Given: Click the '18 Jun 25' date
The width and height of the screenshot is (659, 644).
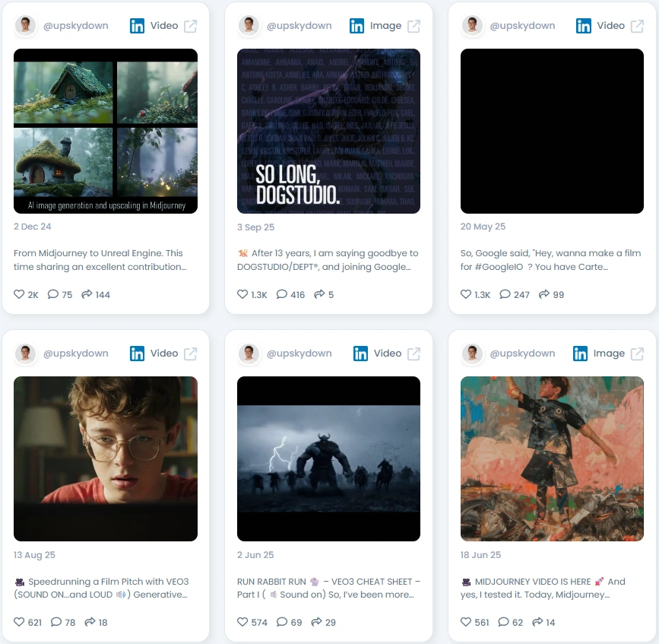Looking at the screenshot, I should [480, 554].
